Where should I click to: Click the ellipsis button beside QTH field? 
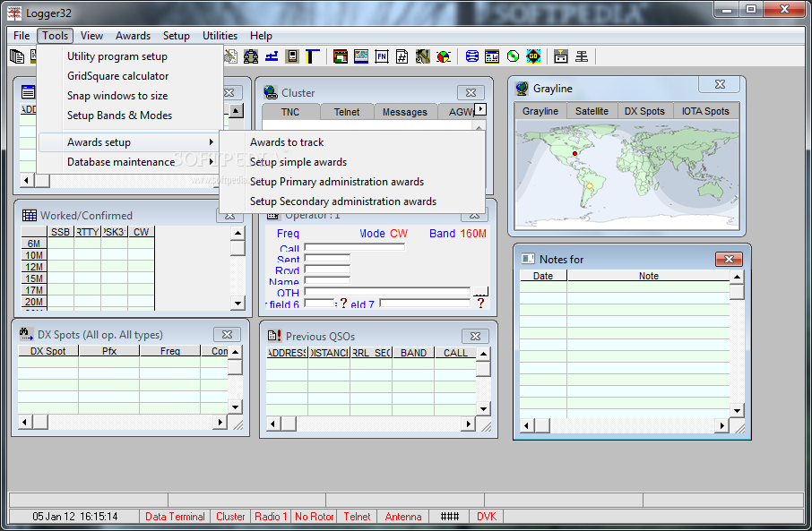click(x=480, y=291)
